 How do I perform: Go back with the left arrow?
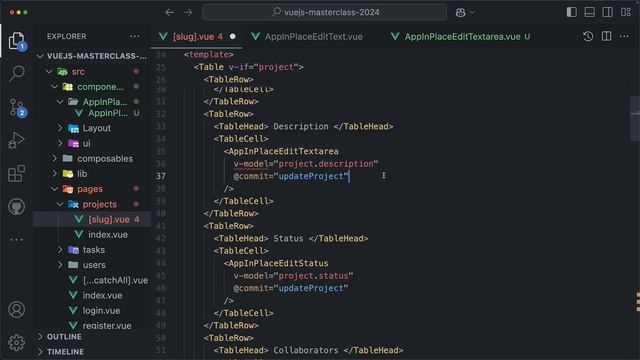coord(170,13)
